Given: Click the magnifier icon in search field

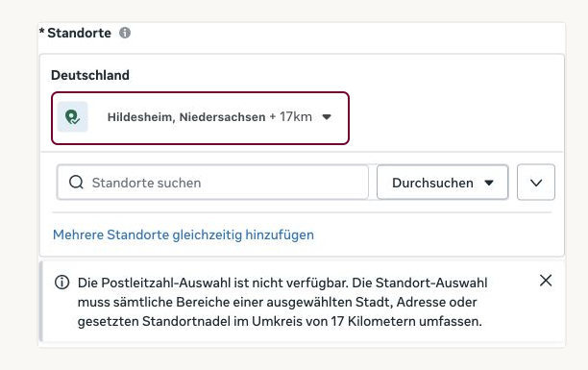Looking at the screenshot, I should (x=76, y=183).
